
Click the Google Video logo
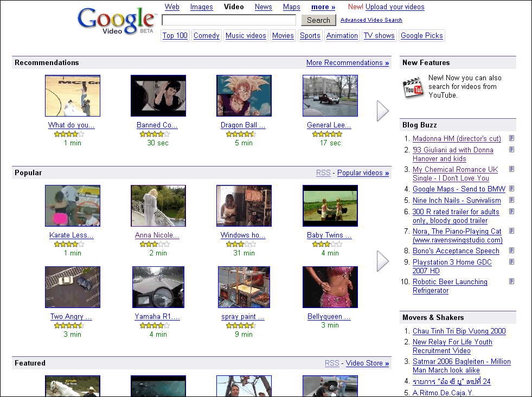[117, 21]
